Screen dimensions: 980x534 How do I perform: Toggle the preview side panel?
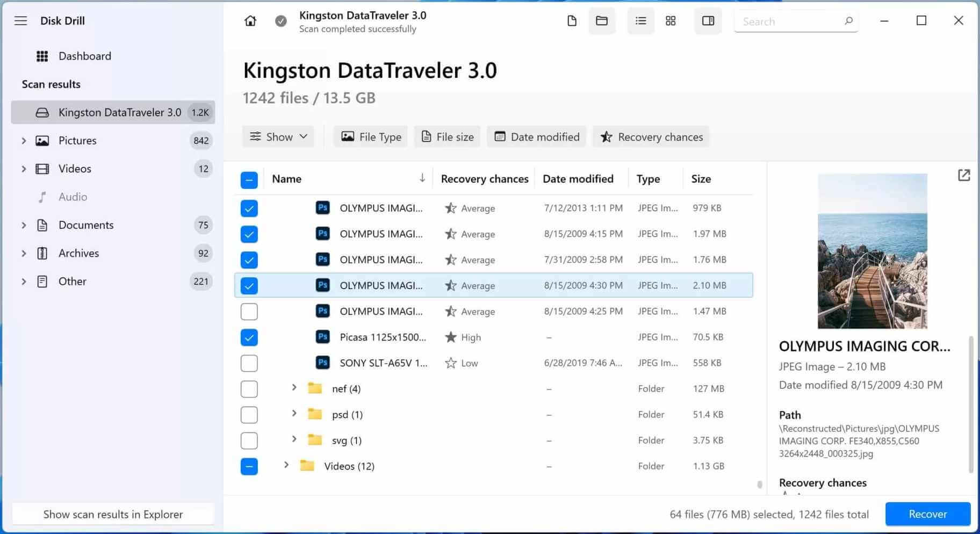coord(708,21)
